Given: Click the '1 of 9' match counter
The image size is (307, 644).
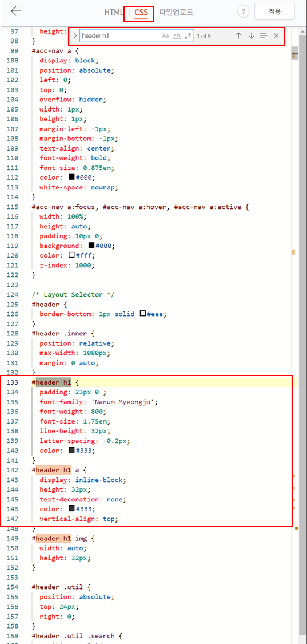Looking at the screenshot, I should tap(204, 35).
